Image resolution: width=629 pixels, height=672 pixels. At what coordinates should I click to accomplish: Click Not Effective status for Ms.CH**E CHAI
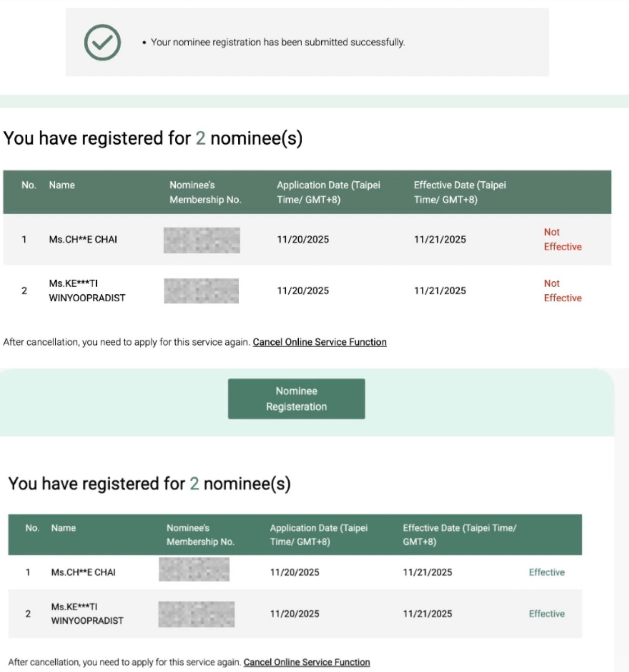click(x=563, y=239)
